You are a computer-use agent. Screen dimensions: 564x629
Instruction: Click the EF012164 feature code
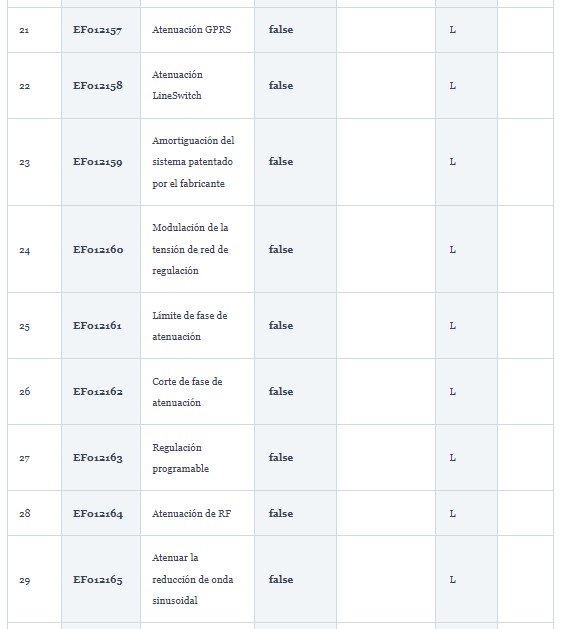click(x=98, y=513)
